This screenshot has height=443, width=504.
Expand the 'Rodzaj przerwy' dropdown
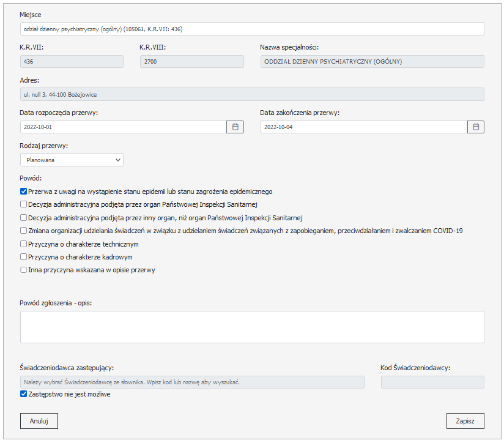pyautogui.click(x=72, y=160)
